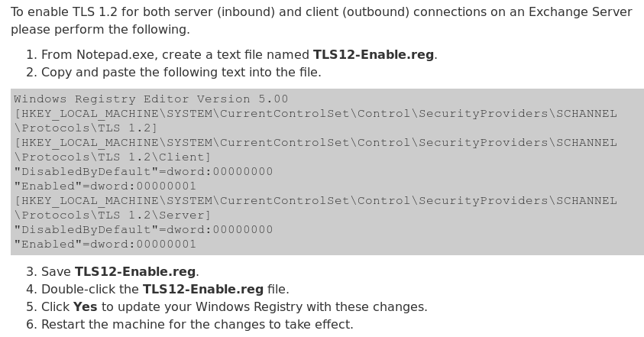Click the last 'Enabled' dword line in code block

point(105,244)
